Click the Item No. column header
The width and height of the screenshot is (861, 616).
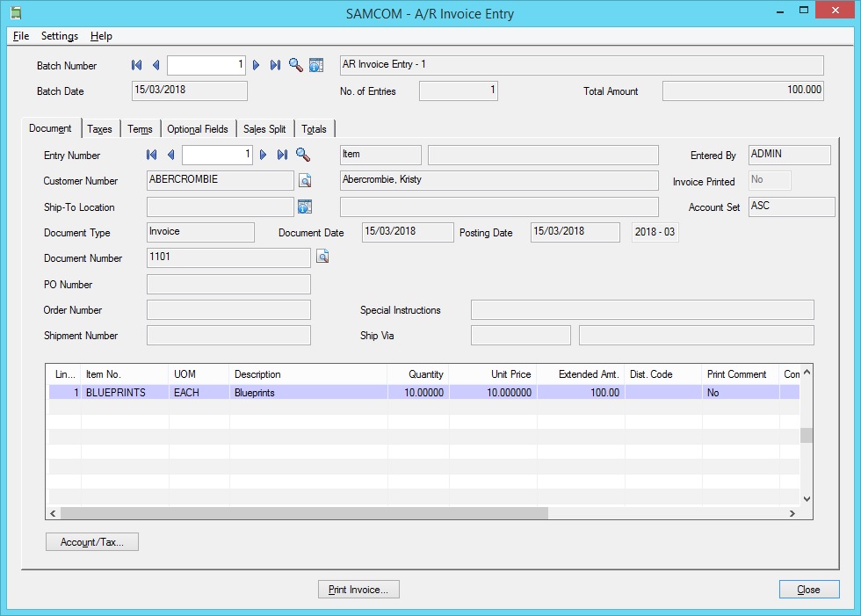click(125, 374)
